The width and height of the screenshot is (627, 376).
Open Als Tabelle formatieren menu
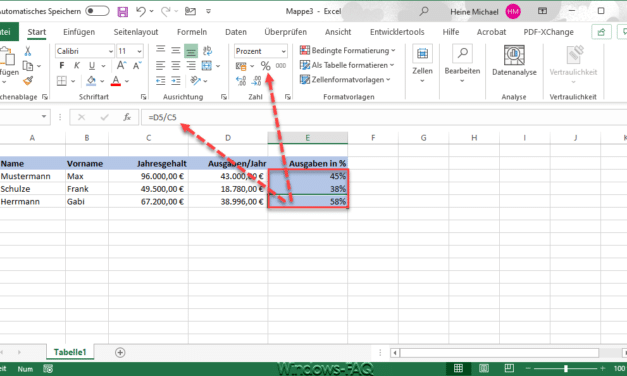coord(347,65)
